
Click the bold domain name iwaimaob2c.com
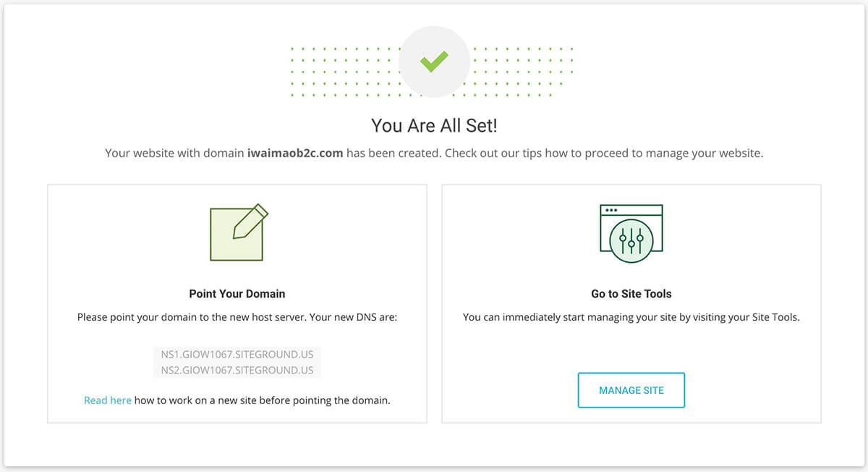(x=294, y=153)
